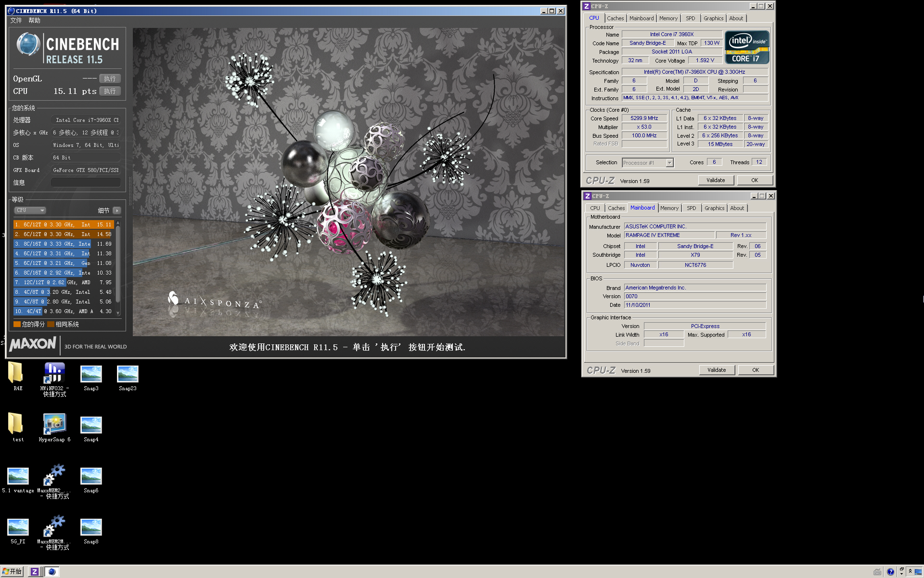
Task: Switch to Memory tab in upper CPU-Z
Action: click(x=668, y=18)
